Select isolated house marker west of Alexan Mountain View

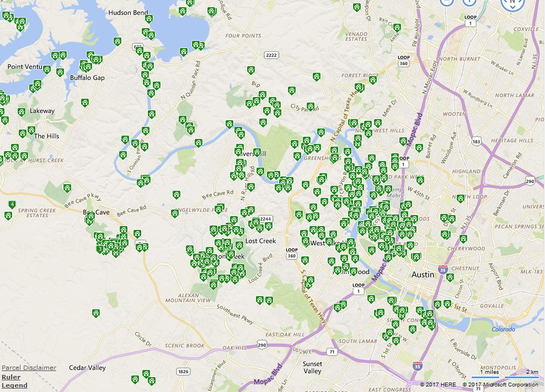pyautogui.click(x=96, y=313)
